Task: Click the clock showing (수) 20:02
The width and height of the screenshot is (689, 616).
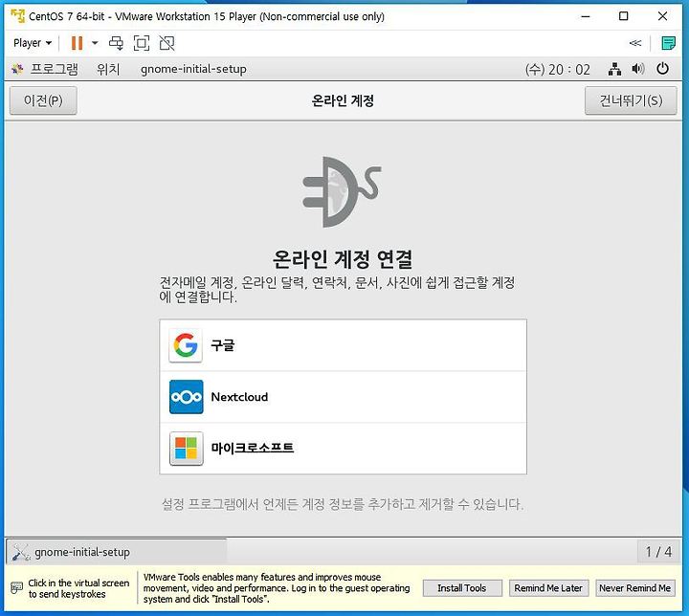Action: click(x=558, y=70)
